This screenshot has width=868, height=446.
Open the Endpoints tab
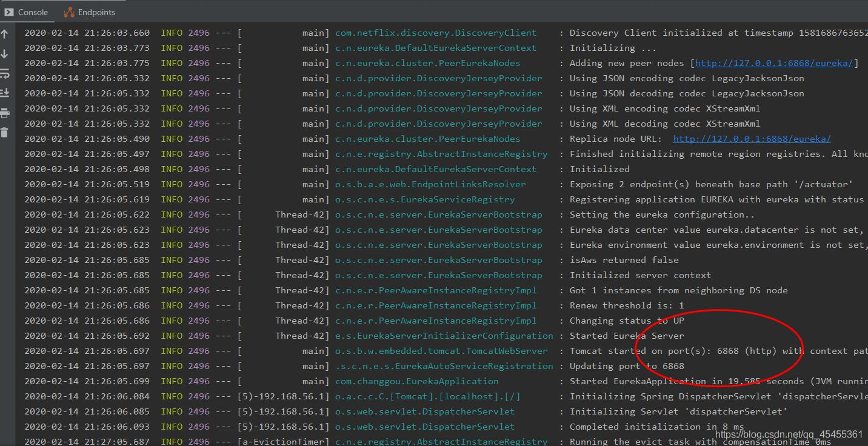[90, 12]
